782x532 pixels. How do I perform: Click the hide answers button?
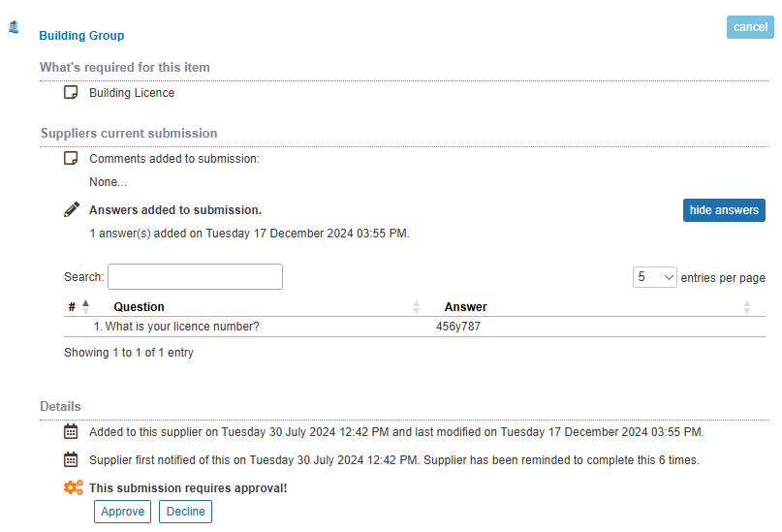click(x=724, y=210)
